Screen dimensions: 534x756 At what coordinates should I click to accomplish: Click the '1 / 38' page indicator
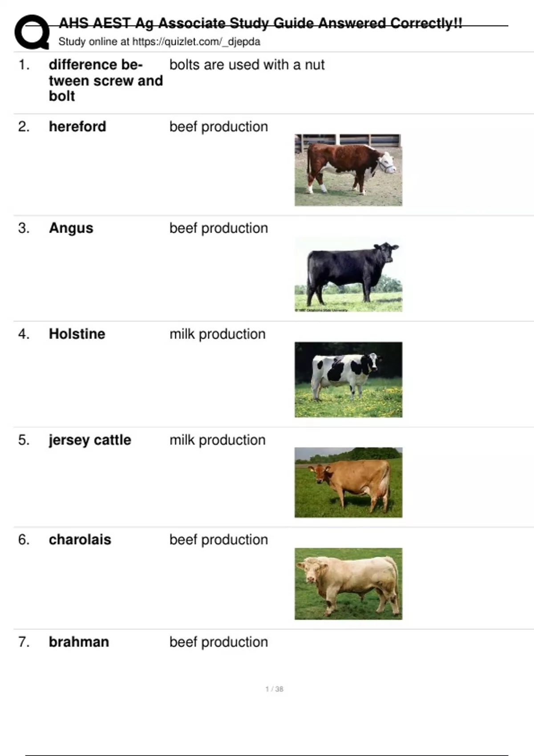coord(274,689)
